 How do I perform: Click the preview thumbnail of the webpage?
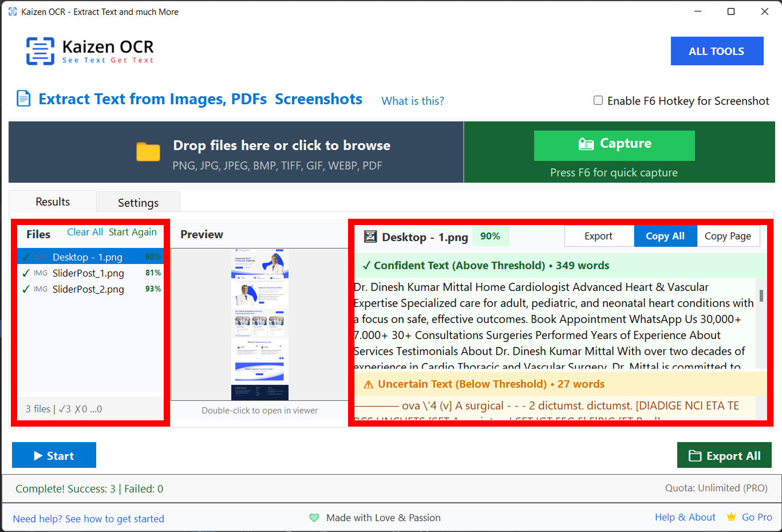click(259, 324)
